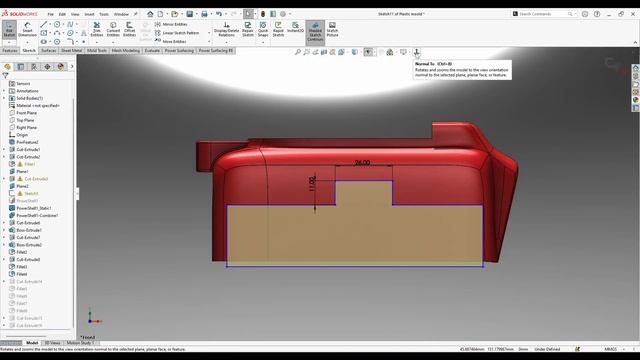Click the Print icon
The image size is (640, 360).
[x=204, y=14]
